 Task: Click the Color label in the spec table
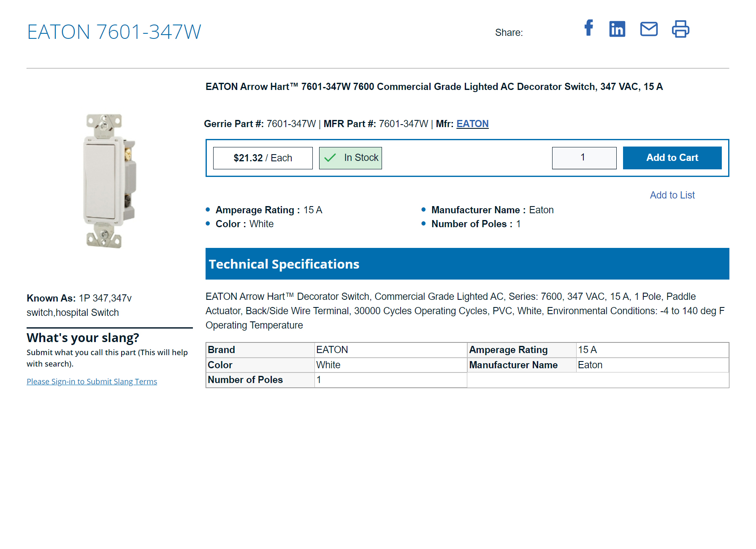(x=260, y=365)
